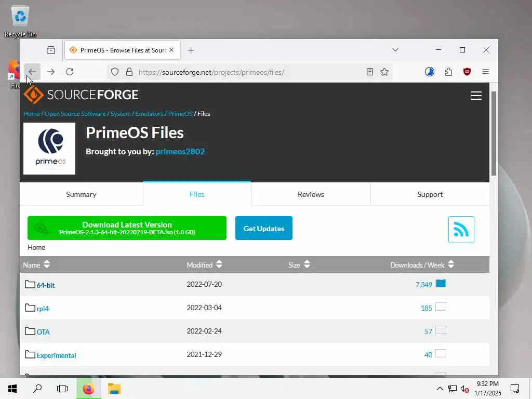Click the Firefox taskbar icon
532x399 pixels.
88,389
